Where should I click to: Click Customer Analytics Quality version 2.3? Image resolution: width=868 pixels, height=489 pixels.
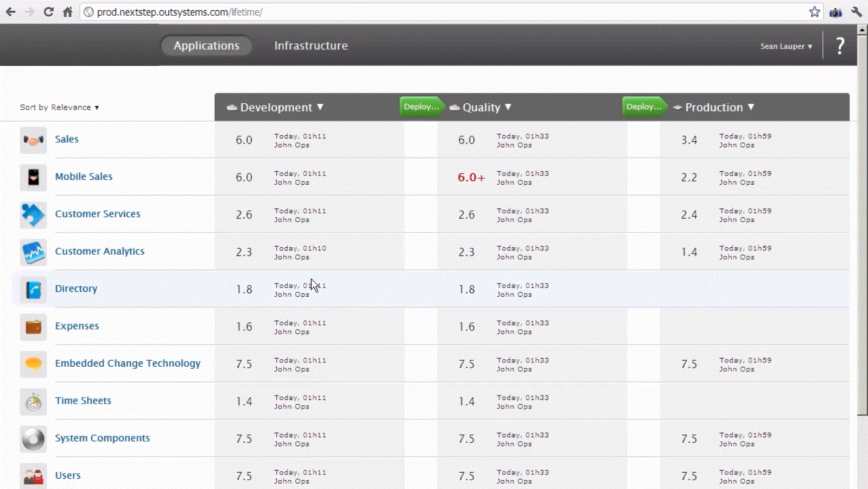point(467,252)
